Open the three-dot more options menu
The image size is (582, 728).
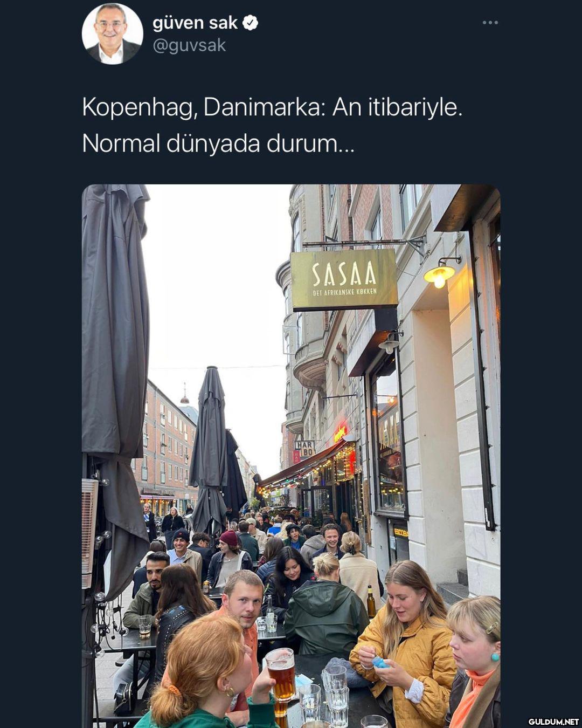pyautogui.click(x=490, y=23)
